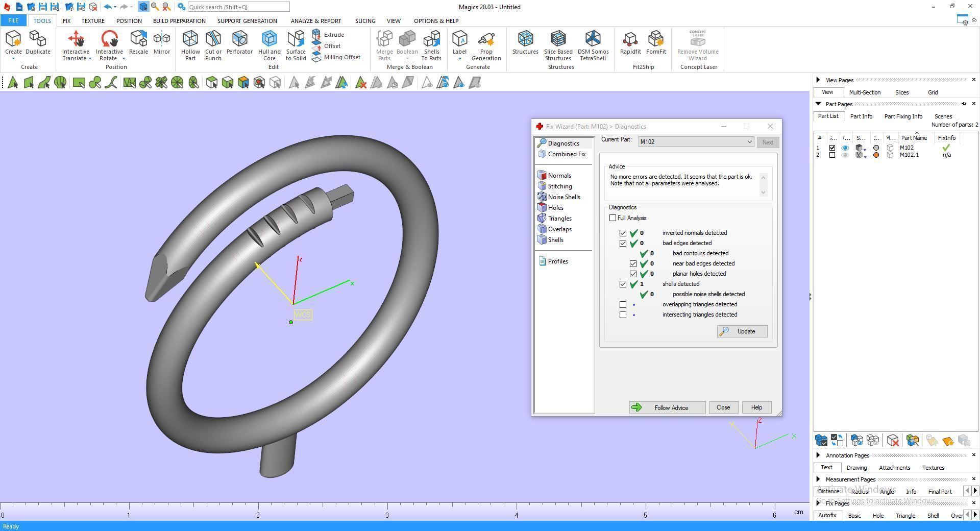Open Holes page in Fix Wizard
This screenshot has width=980, height=531.
pyautogui.click(x=551, y=208)
